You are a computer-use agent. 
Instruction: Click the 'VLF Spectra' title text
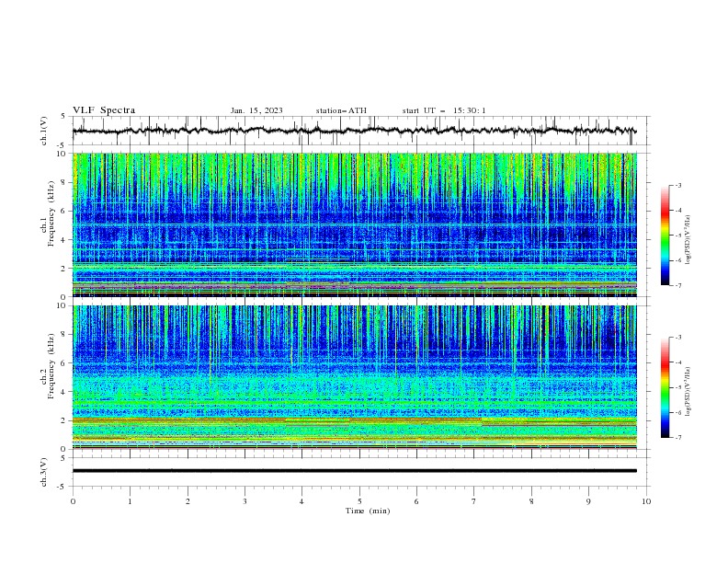tap(104, 110)
